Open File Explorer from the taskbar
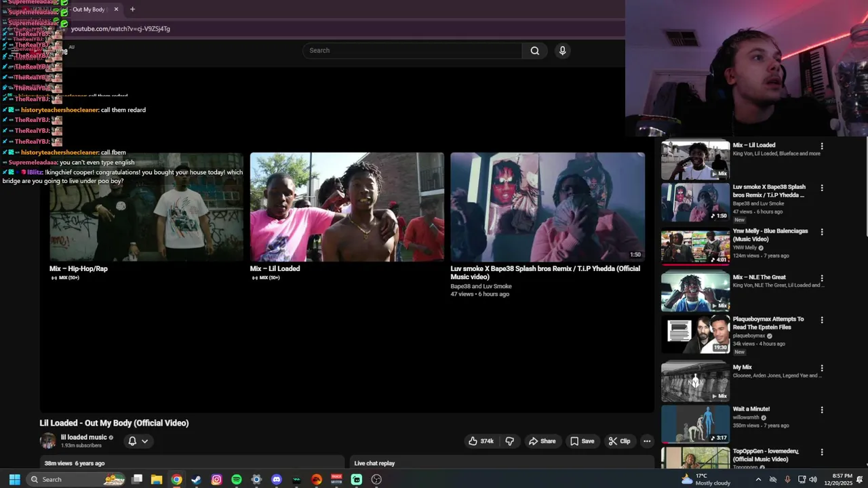 pyautogui.click(x=157, y=479)
